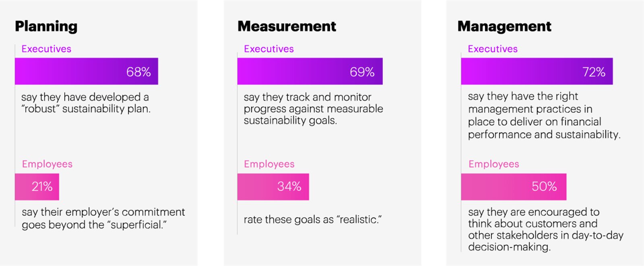This screenshot has width=644, height=266.
Task: Click the Planning heading
Action: (46, 27)
